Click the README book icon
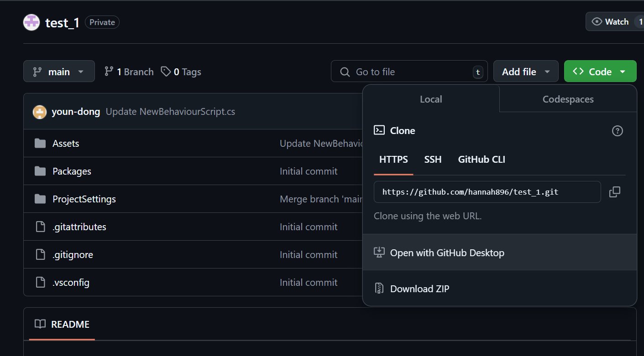 click(40, 324)
